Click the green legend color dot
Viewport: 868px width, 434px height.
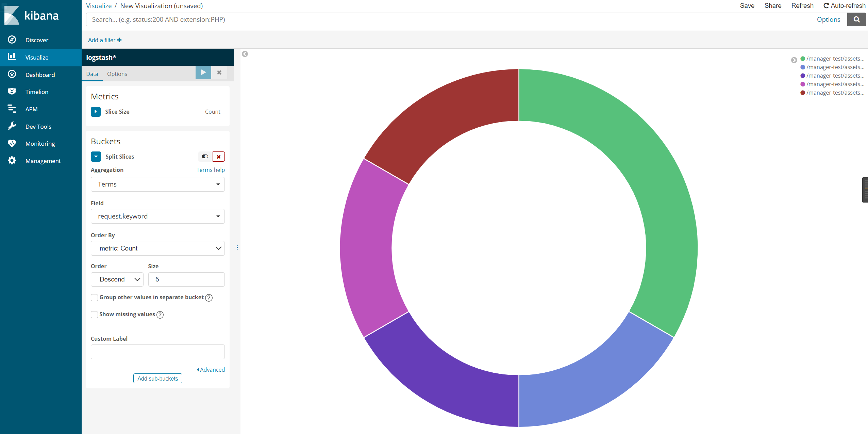(803, 59)
